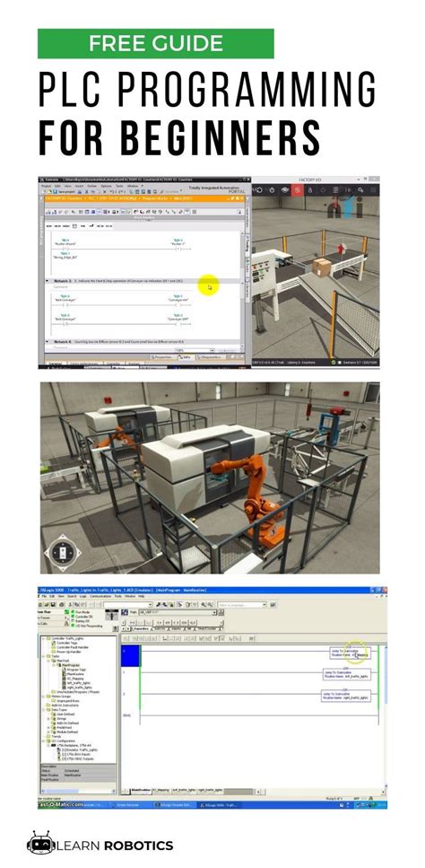This screenshot has width=425, height=868.
Task: Click the ladder editor horizontal scrollbar thumb
Action: [x=239, y=790]
